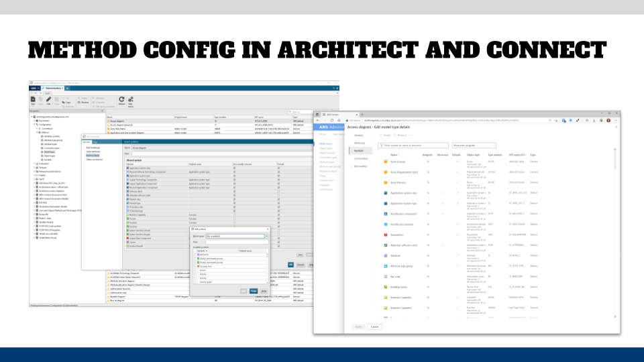Toggle the Default checkmark for Actor (Group)
The height and width of the screenshot is (362, 644).
458,162
